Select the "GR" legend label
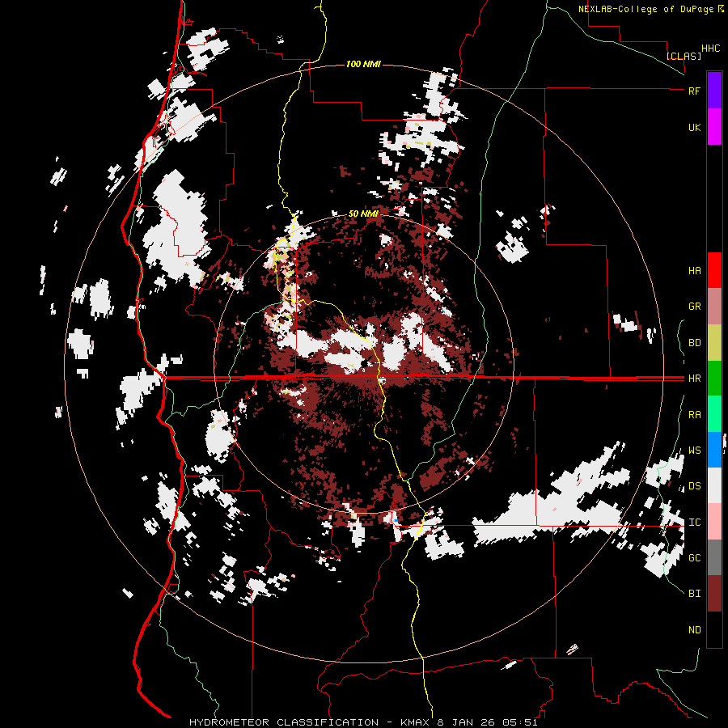The height and width of the screenshot is (728, 728). [694, 307]
